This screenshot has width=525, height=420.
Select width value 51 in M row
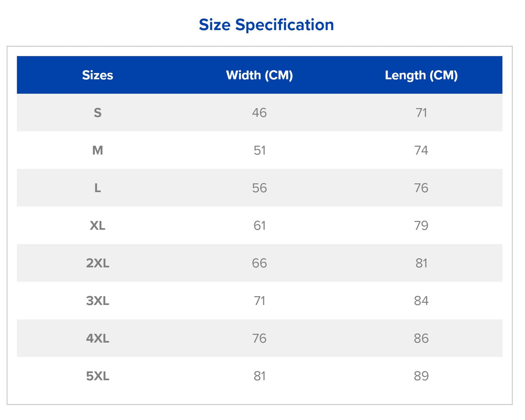coord(259,150)
